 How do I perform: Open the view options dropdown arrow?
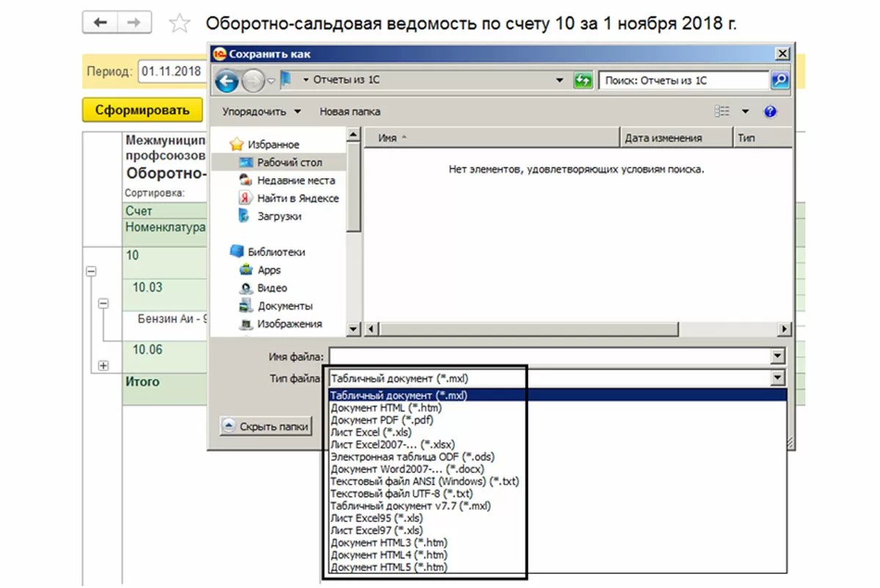point(745,111)
